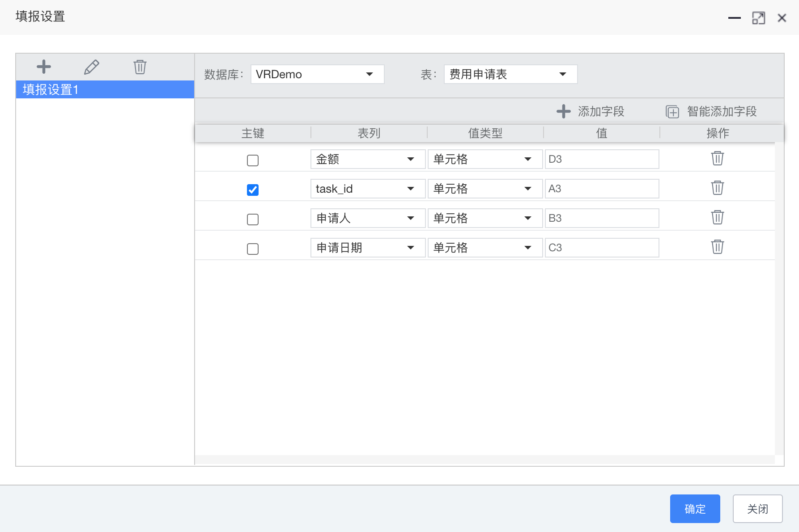Toggle primary key checkbox for 申请日期 row
The width and height of the screenshot is (799, 532).
(253, 249)
